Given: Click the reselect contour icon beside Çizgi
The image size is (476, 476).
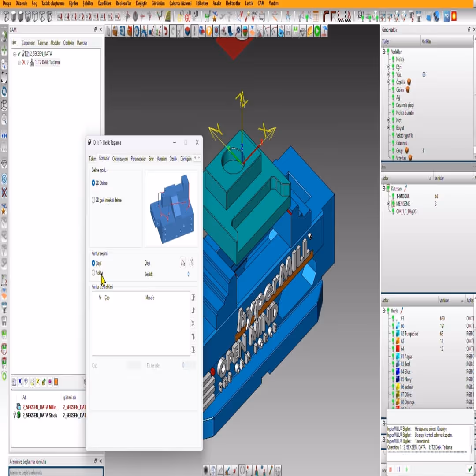Looking at the screenshot, I should tap(192, 263).
